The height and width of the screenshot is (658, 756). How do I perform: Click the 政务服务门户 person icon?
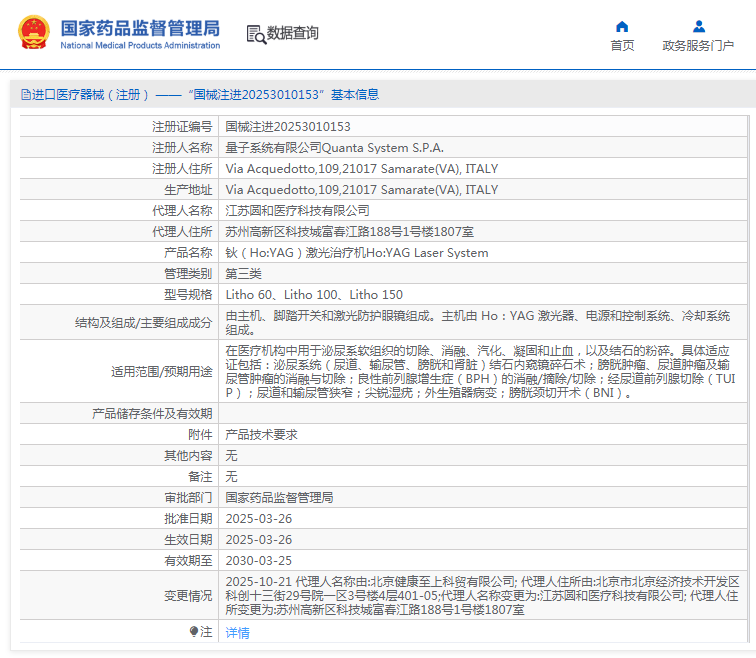click(698, 26)
